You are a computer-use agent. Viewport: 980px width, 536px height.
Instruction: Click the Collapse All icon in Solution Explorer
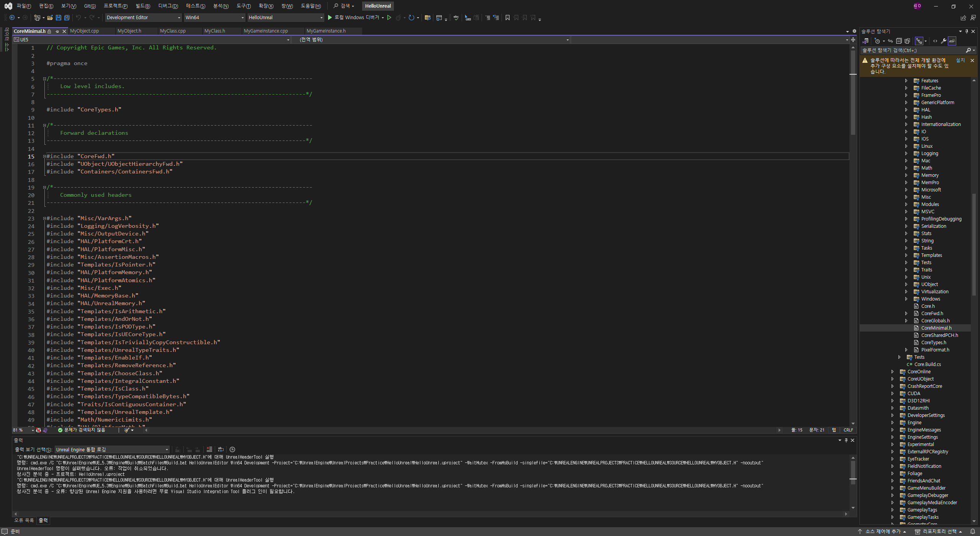coord(899,41)
